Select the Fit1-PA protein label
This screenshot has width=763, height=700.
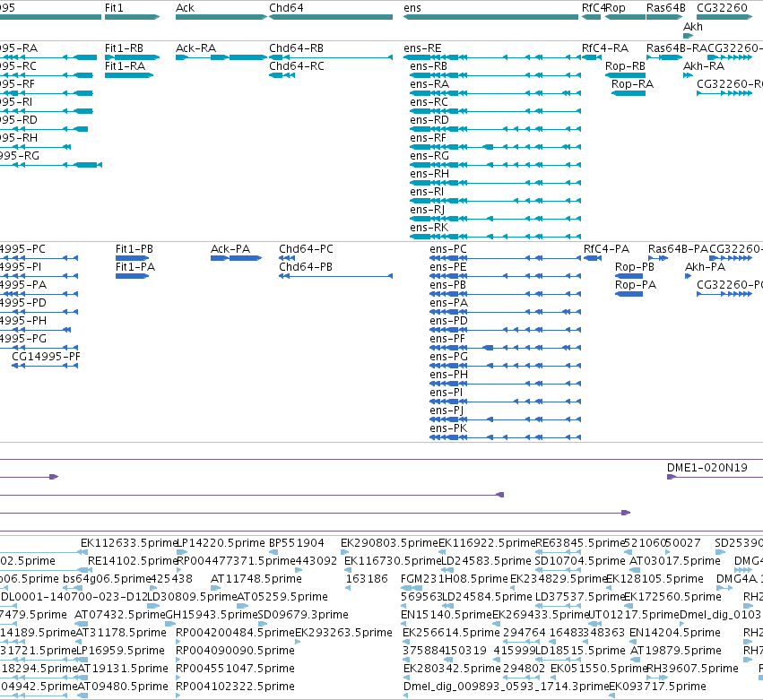pos(134,267)
